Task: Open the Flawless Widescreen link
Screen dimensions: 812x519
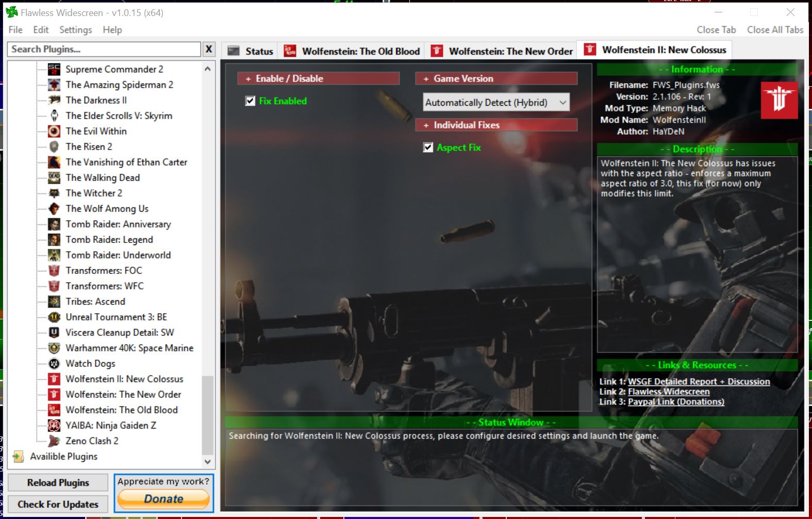Action: (x=669, y=392)
